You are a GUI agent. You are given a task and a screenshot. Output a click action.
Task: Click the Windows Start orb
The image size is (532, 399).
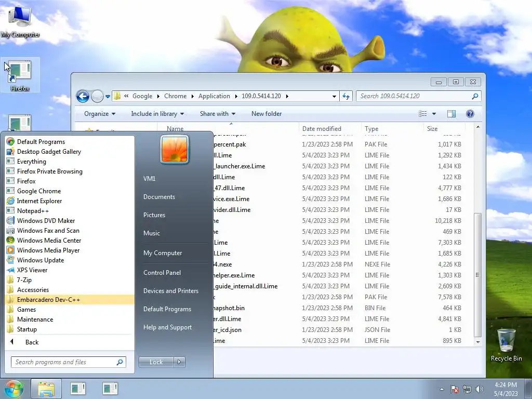pos(14,389)
